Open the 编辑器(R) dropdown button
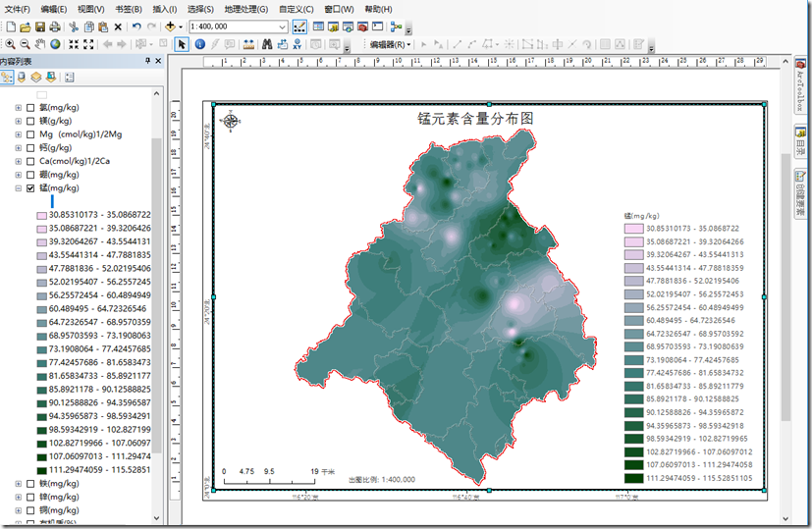The height and width of the screenshot is (529, 812). click(391, 44)
